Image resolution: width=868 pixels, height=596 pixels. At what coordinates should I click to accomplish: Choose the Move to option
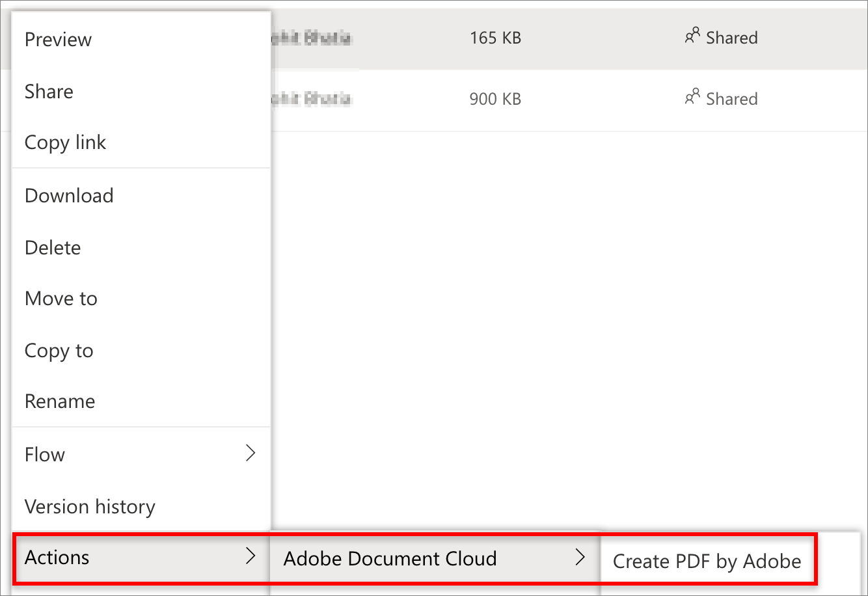click(x=61, y=299)
